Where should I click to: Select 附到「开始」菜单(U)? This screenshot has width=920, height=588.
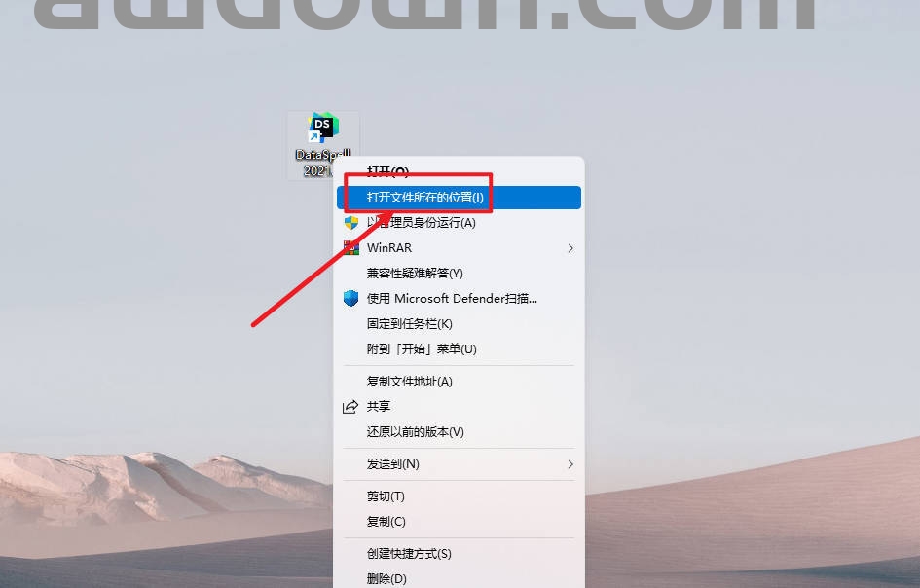point(459,349)
